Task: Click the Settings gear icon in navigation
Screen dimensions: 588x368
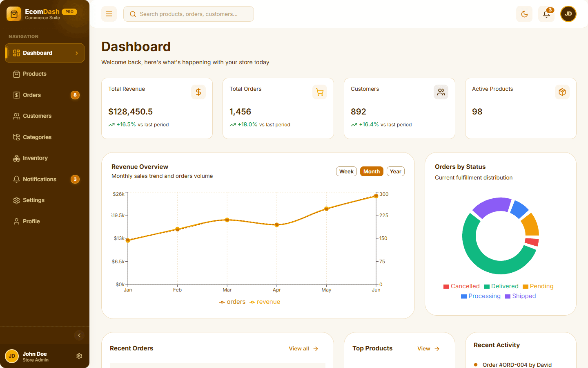Action: point(16,200)
